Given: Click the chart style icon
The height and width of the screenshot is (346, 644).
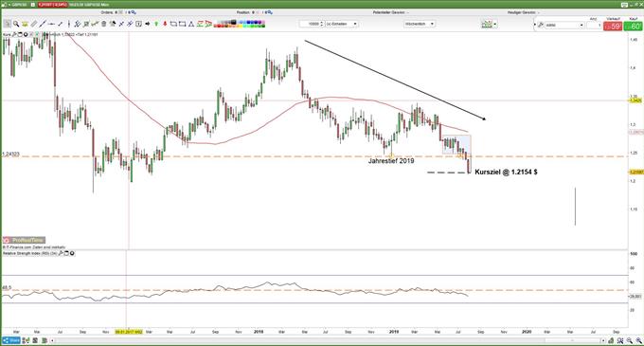Looking at the screenshot, I should click(x=487, y=25).
